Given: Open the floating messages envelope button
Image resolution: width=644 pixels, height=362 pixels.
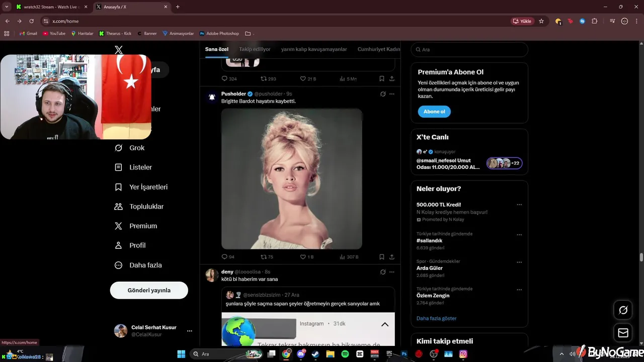Looking at the screenshot, I should pos(623,333).
